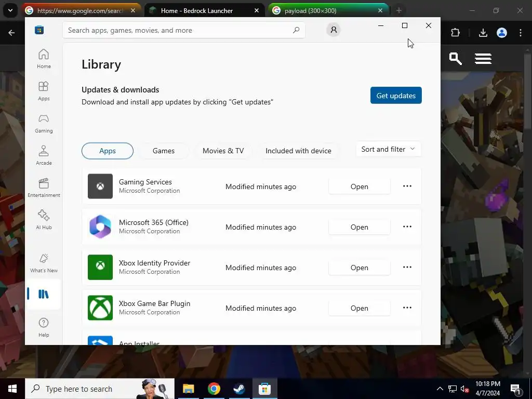Open a new Chrome tab
Viewport: 532px width, 399px height.
click(x=399, y=10)
